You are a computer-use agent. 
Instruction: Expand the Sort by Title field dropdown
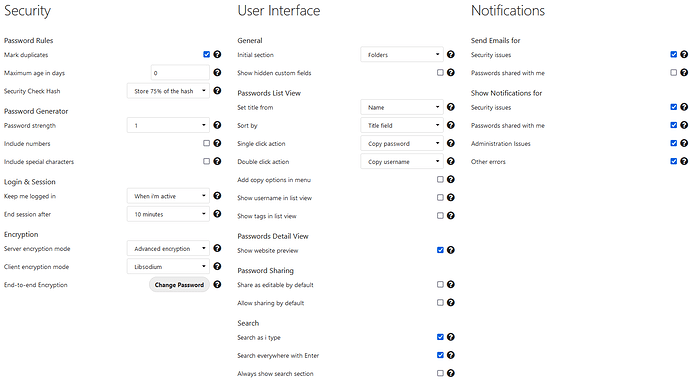(402, 125)
